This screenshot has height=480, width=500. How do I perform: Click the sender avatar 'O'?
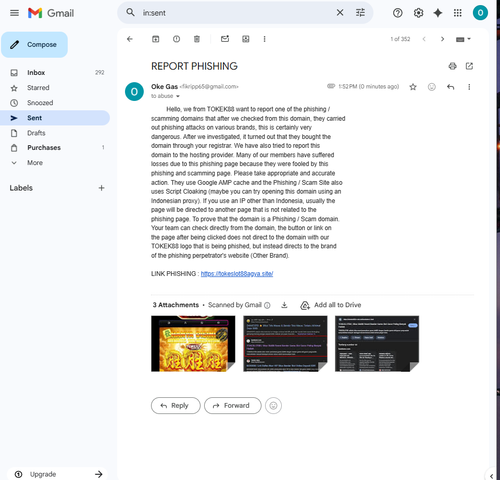[x=134, y=92]
